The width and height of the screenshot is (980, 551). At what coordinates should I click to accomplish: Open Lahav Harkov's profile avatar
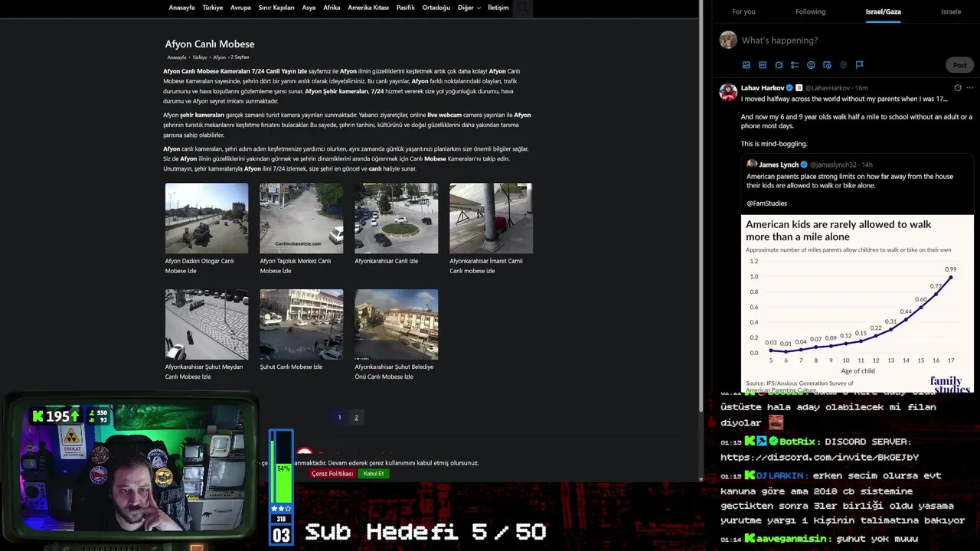(728, 93)
